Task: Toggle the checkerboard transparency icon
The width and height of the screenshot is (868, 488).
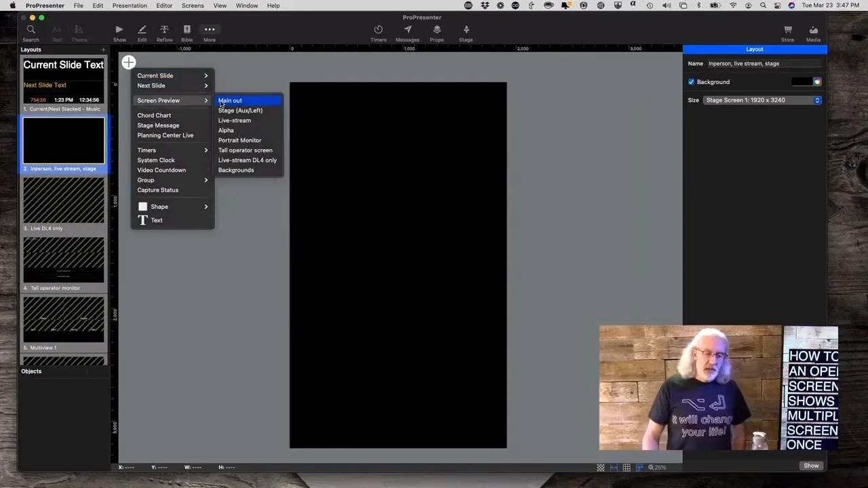Action: tap(601, 468)
